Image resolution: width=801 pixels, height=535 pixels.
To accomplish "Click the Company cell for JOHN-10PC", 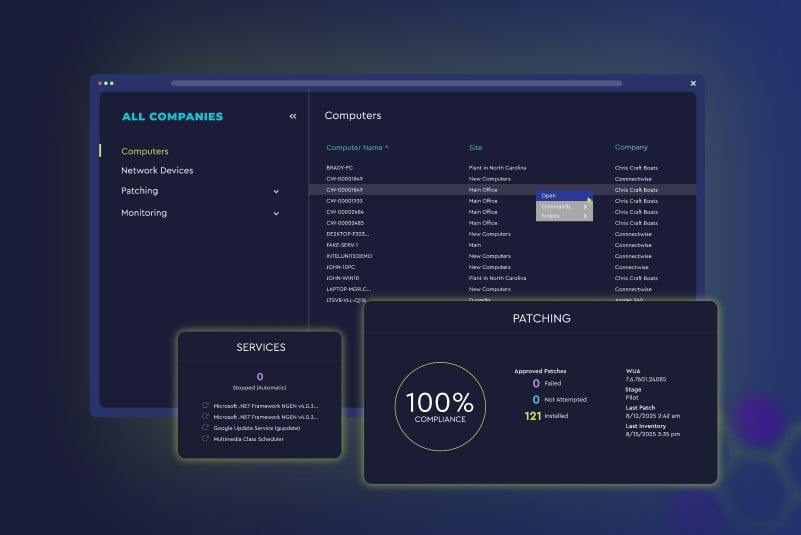I will (x=631, y=267).
